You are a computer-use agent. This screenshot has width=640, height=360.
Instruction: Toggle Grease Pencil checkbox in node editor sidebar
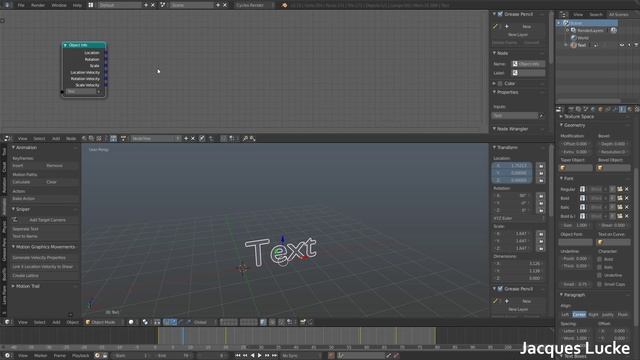500,14
